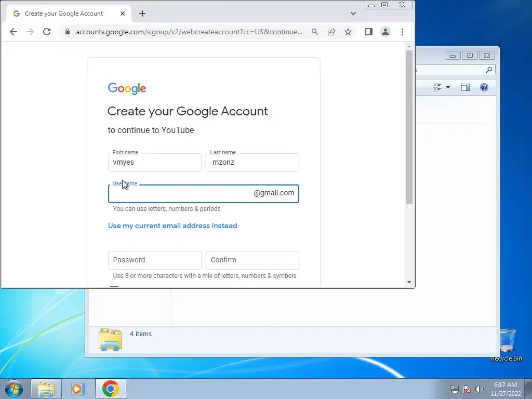This screenshot has height=399, width=532.
Task: Click the 'to continue to YouTube' text
Action: click(x=151, y=130)
